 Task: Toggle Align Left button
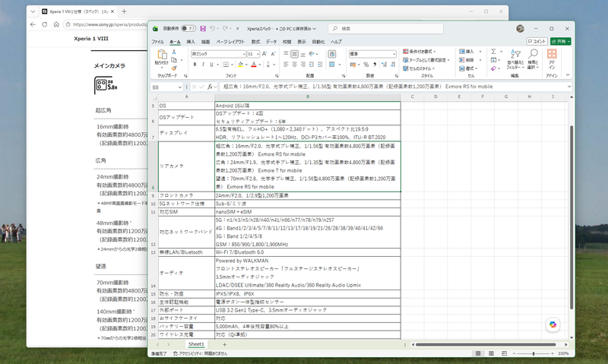point(286,65)
